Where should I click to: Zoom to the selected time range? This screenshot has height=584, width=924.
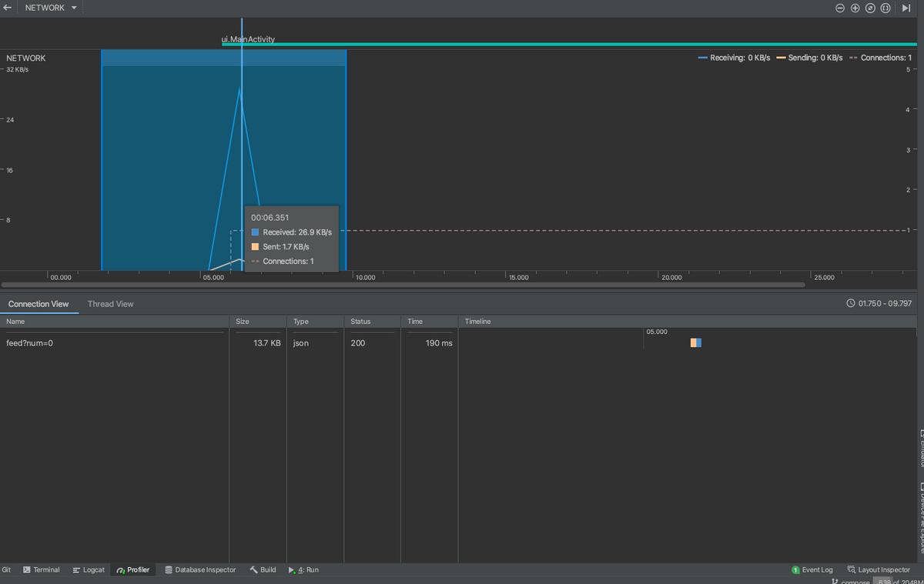click(885, 8)
